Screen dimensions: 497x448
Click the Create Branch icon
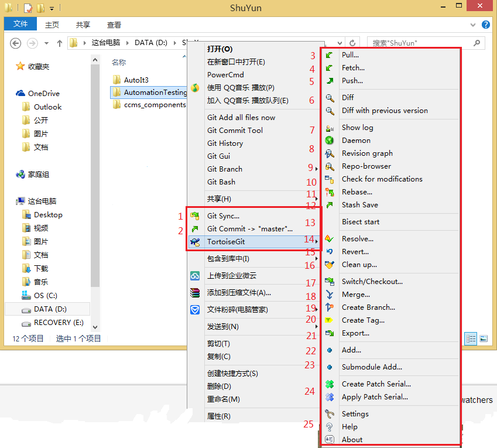330,307
